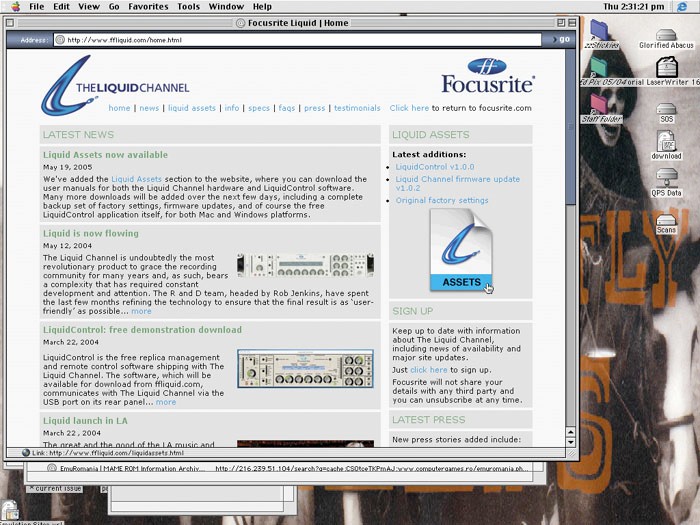Click the scrollbar down arrow
This screenshot has height=525, width=700.
click(x=571, y=442)
